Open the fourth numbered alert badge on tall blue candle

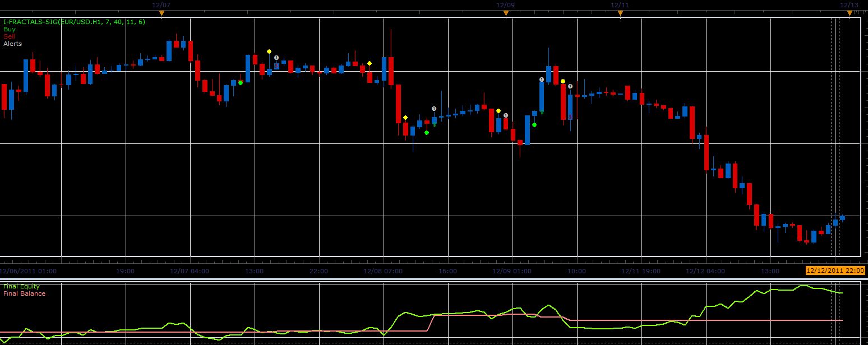click(542, 80)
